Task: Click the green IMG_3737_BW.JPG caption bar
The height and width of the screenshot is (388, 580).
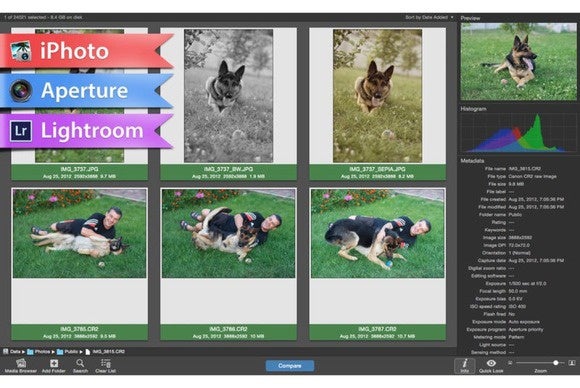Action: [x=229, y=172]
